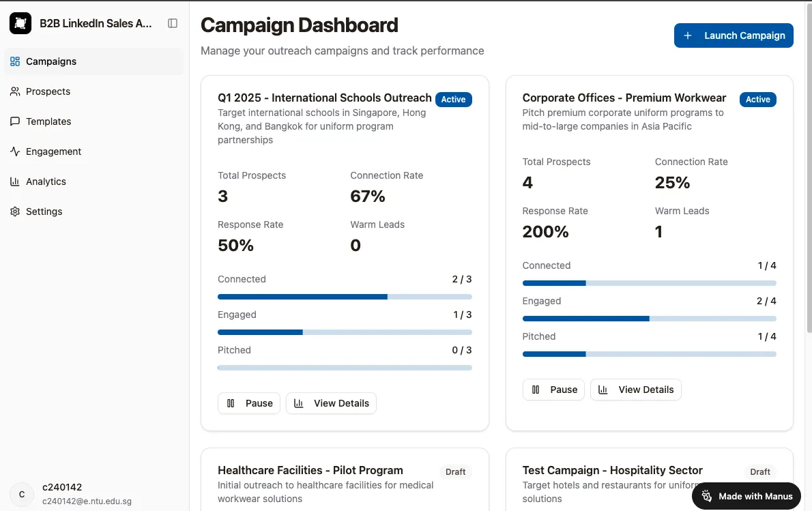
Task: Click the Active badge on International Schools card
Action: coord(453,100)
